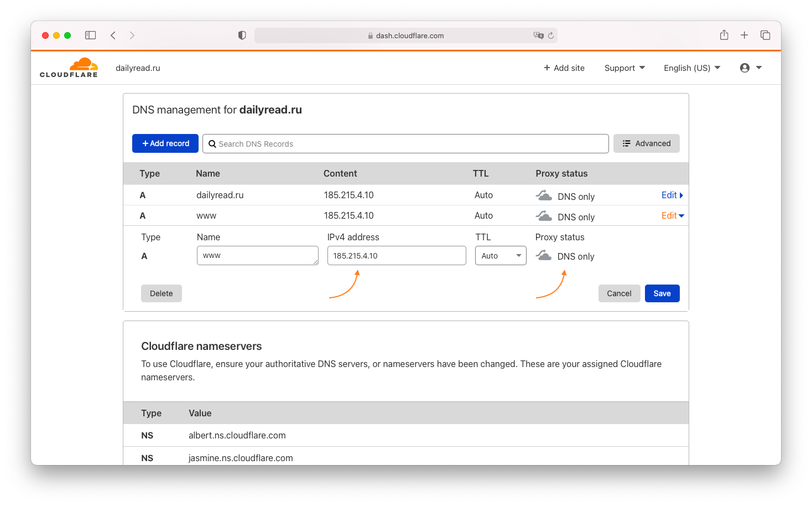Expand Edit for the dailyread.ru record

tap(673, 195)
